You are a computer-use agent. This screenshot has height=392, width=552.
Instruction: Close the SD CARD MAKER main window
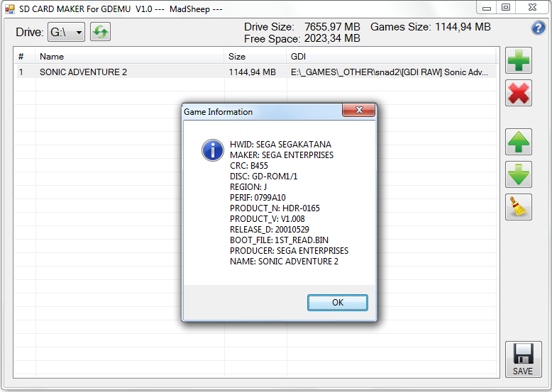click(x=532, y=8)
